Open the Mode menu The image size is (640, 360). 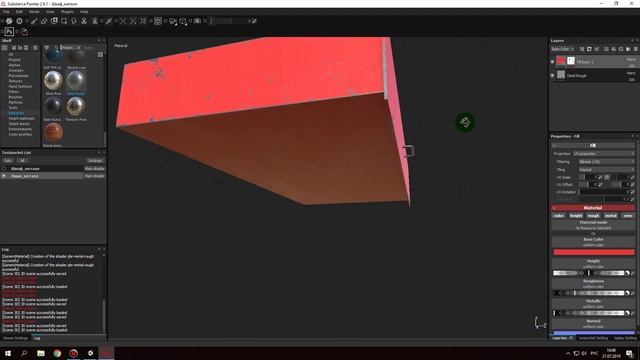click(34, 12)
